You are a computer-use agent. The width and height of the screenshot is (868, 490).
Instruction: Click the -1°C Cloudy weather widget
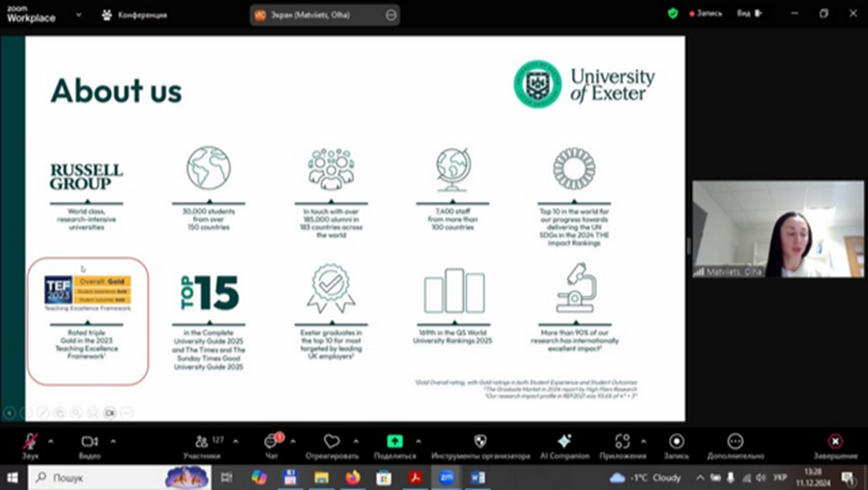[645, 478]
